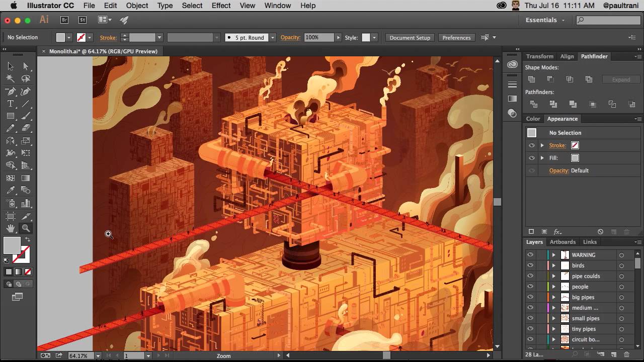Click the Unite shape mode icon
The width and height of the screenshot is (644, 362).
click(531, 79)
